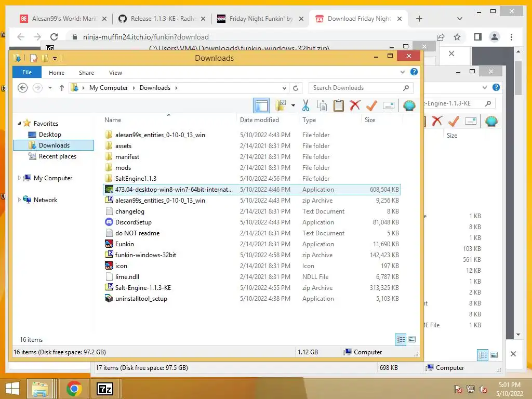Click red X Delete in Downloads toolbar
The image size is (532, 399).
tap(355, 105)
